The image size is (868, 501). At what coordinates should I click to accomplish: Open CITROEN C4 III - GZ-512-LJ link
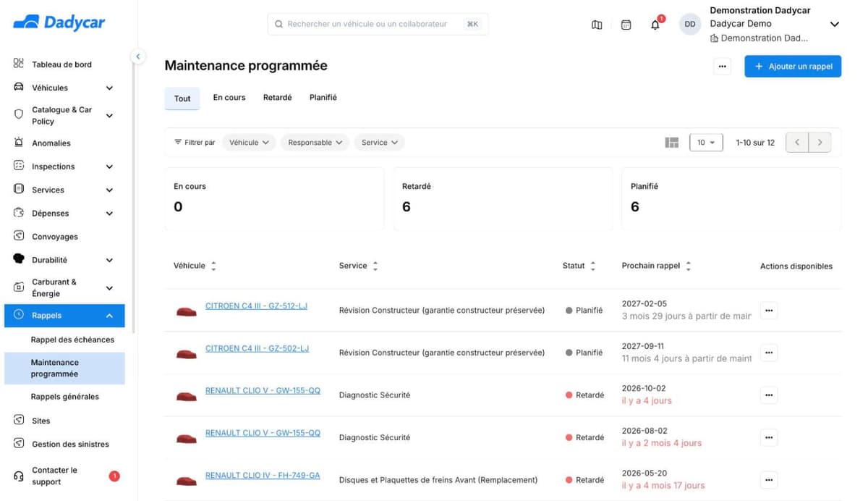[x=256, y=306]
